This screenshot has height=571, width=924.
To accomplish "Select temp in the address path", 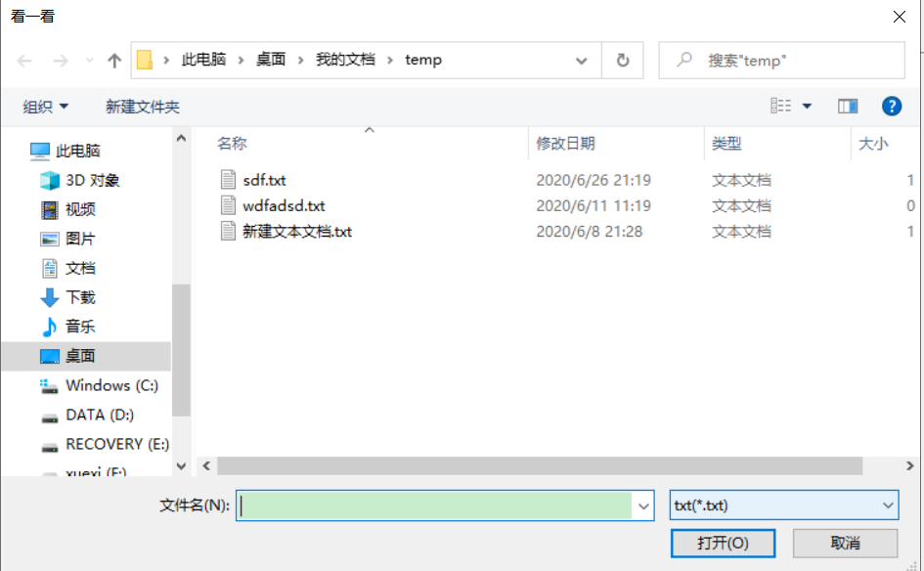I will [x=423, y=60].
